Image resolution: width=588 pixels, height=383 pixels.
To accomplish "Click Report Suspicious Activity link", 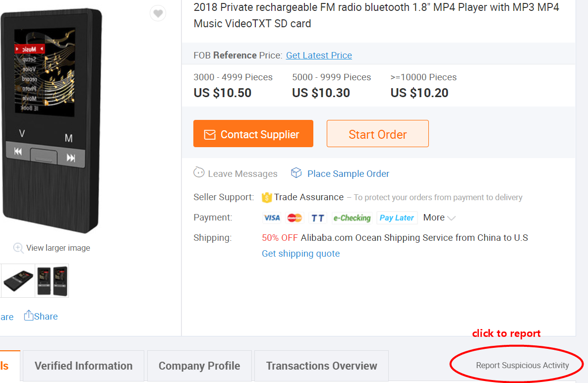I will pos(522,365).
